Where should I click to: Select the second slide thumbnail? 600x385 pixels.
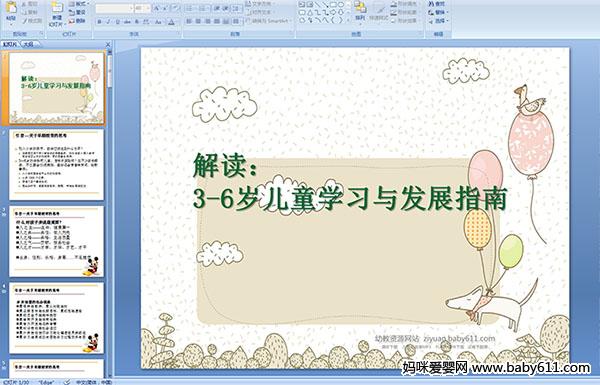point(57,165)
